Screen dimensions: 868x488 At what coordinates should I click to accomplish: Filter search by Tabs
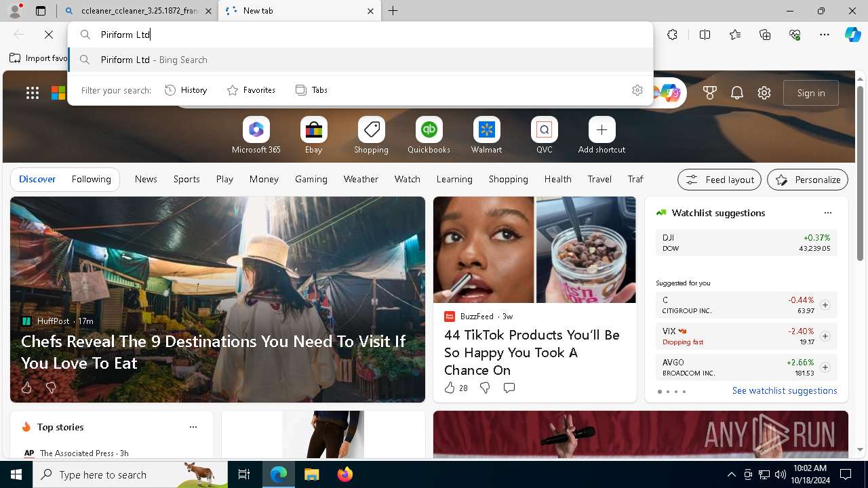tap(311, 90)
